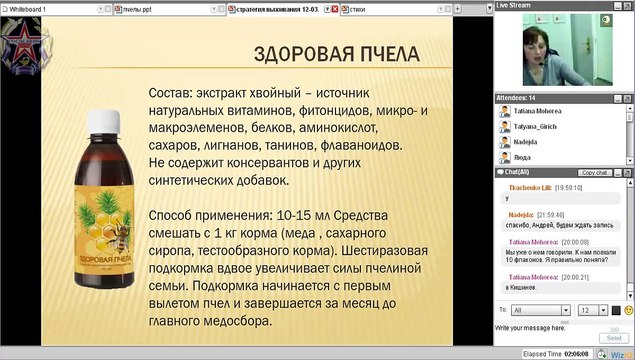Minimize the Chat panel
This screenshot has width=635, height=360.
pyautogui.click(x=618, y=173)
